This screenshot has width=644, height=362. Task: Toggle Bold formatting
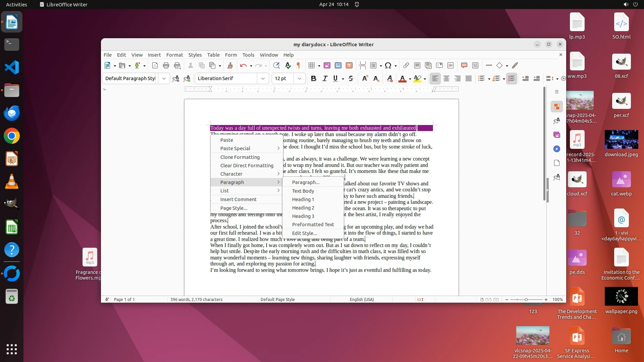313,78
